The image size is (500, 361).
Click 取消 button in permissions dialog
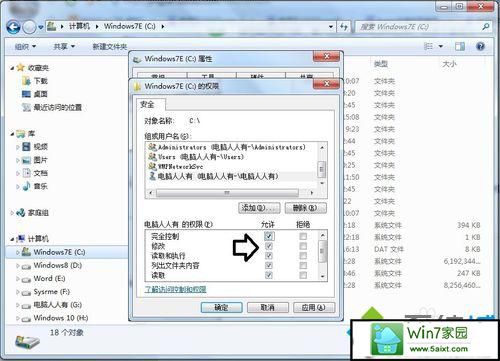coord(268,307)
